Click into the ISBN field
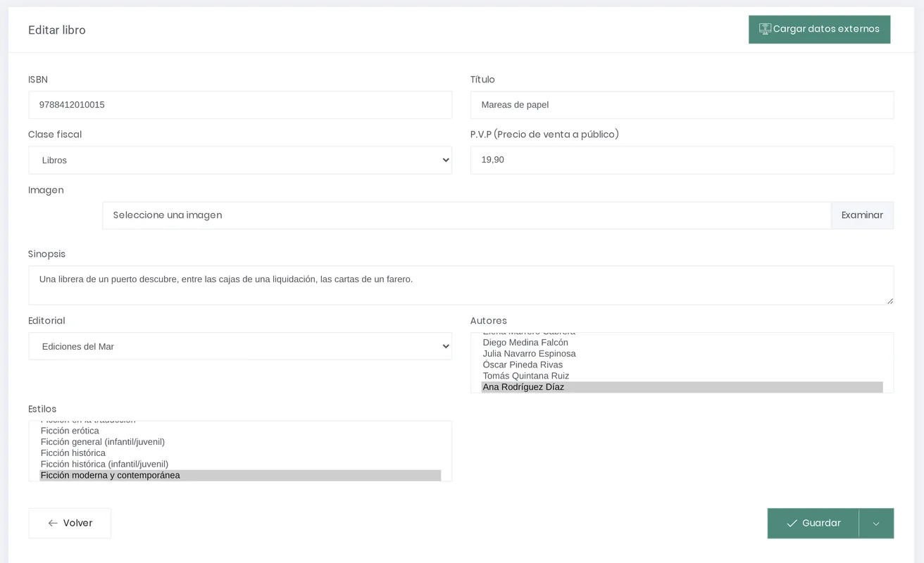 tap(240, 105)
